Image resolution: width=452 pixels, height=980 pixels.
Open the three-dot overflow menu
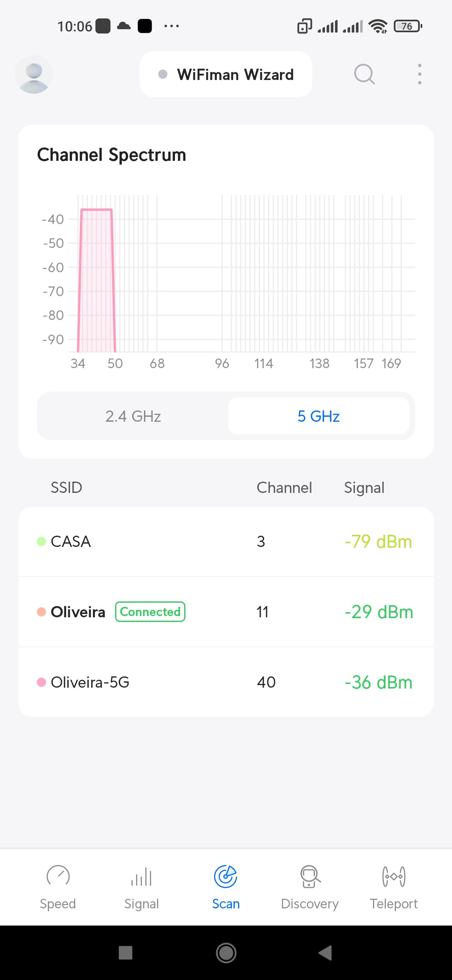click(419, 75)
